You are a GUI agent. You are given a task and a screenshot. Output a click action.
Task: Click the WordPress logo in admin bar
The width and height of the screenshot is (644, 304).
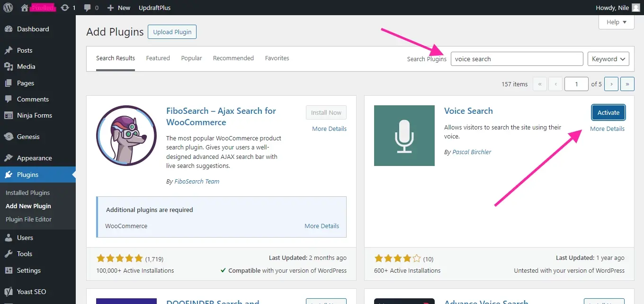tap(8, 8)
